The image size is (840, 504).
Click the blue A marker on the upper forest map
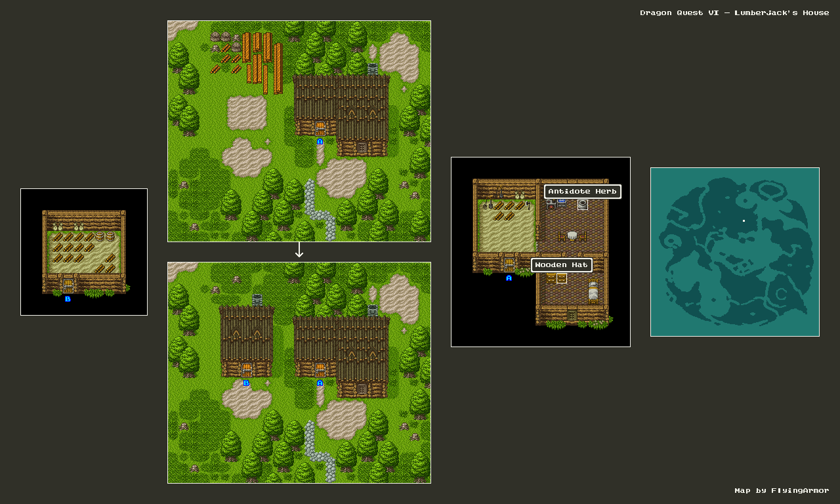point(320,142)
